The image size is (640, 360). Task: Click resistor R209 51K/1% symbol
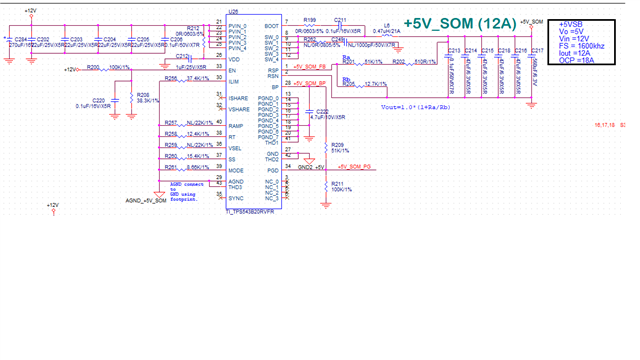coord(326,148)
